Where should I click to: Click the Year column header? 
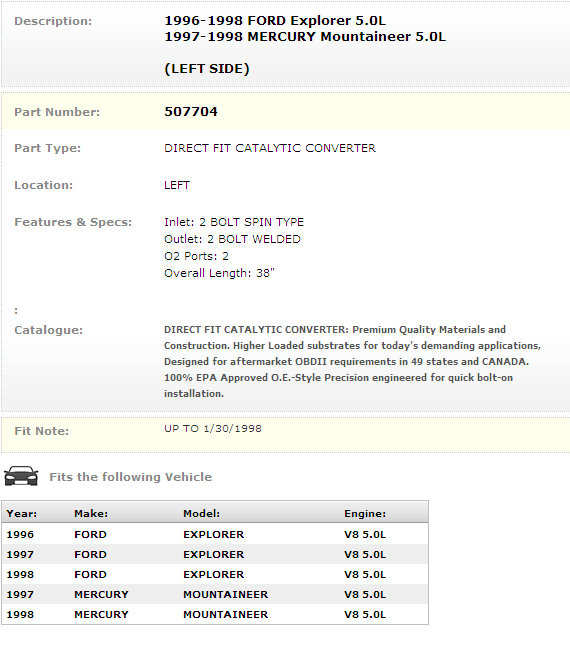point(22,513)
